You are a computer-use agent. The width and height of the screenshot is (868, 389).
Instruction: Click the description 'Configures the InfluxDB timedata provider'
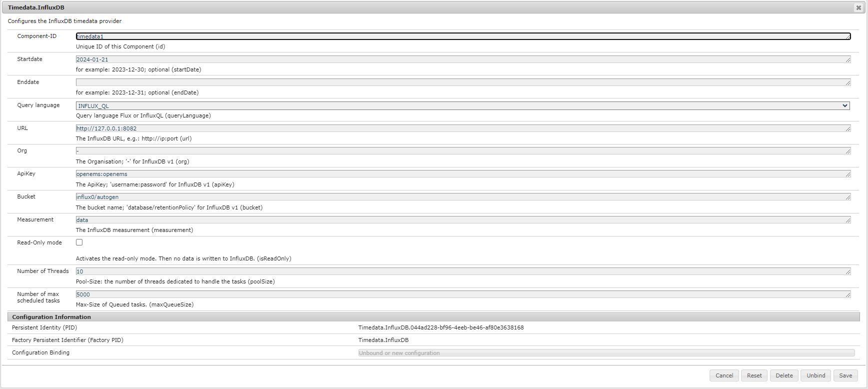[64, 21]
